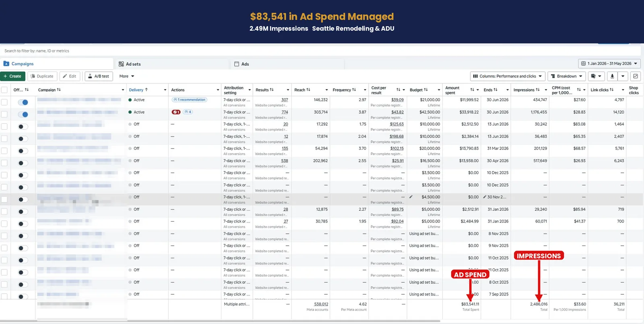Click the 774 results link
The height and width of the screenshot is (324, 644).
pyautogui.click(x=285, y=112)
